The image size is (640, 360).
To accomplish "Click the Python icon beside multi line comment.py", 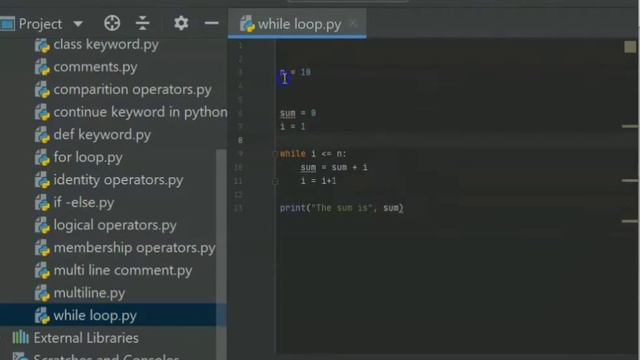I will pyautogui.click(x=42, y=271).
